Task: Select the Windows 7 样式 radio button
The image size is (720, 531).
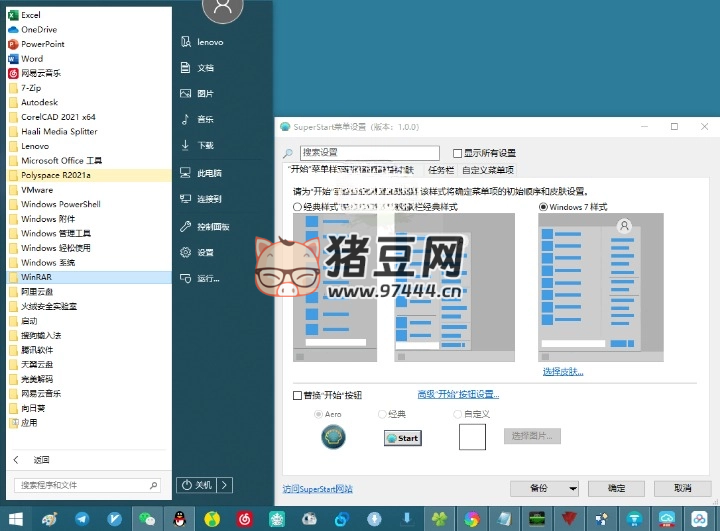Action: pyautogui.click(x=543, y=207)
